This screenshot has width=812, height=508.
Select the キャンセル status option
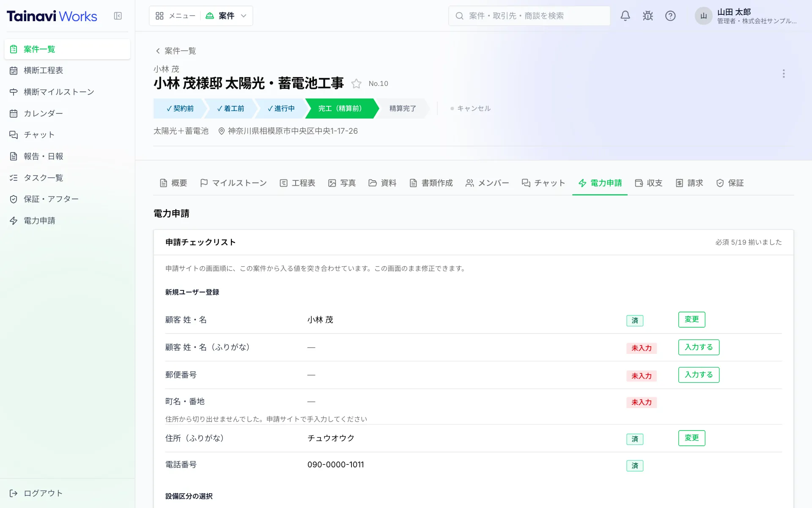(x=470, y=109)
